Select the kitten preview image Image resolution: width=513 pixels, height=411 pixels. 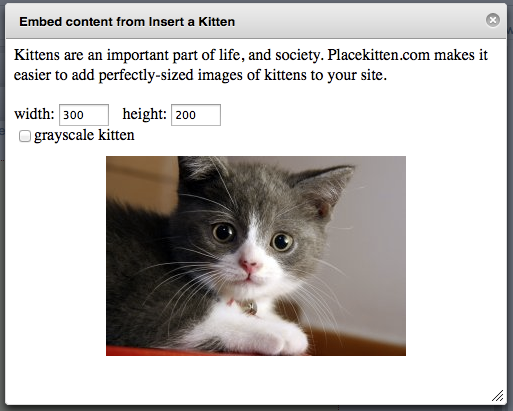tap(256, 256)
